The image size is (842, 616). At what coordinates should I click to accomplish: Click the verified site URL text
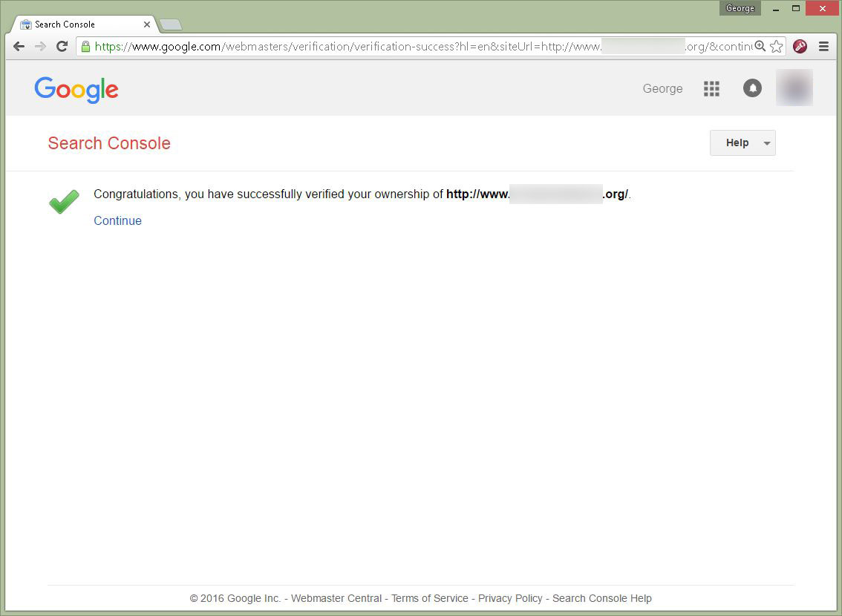(537, 194)
